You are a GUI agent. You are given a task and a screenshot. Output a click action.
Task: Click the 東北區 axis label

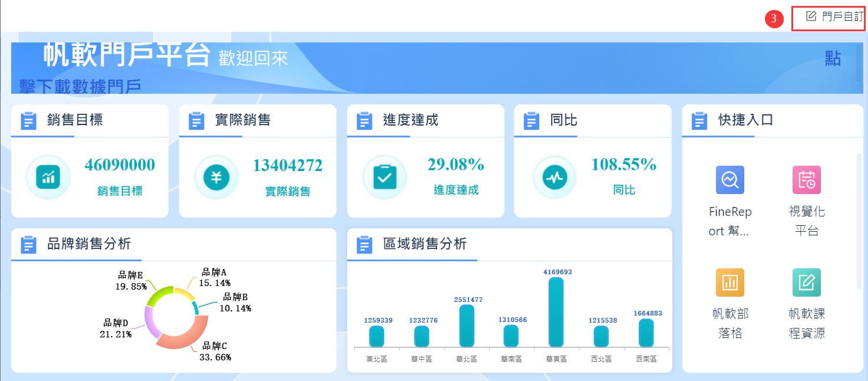click(377, 359)
